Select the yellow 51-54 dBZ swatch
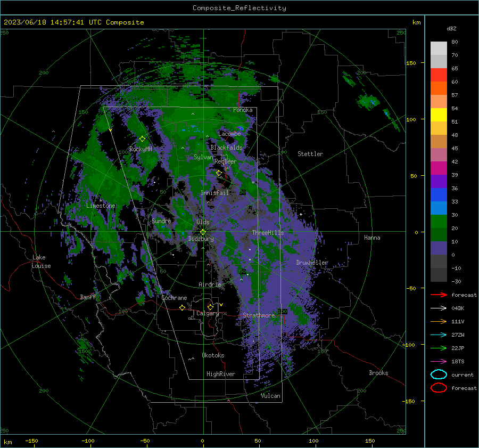The image size is (479, 448). tap(439, 115)
